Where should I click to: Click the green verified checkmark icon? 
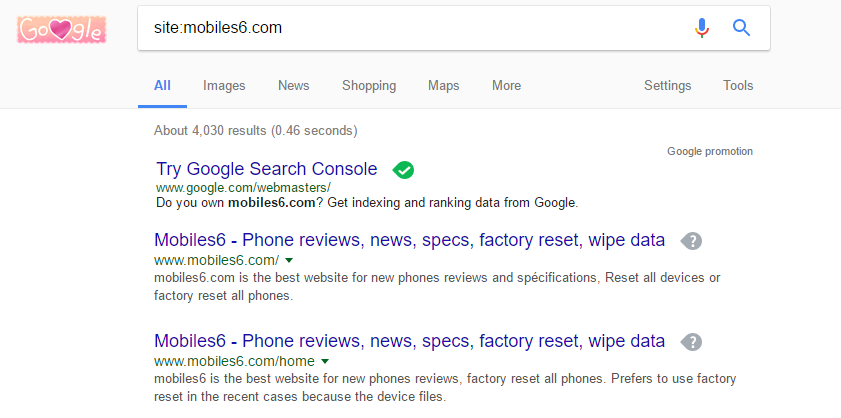pyautogui.click(x=403, y=170)
